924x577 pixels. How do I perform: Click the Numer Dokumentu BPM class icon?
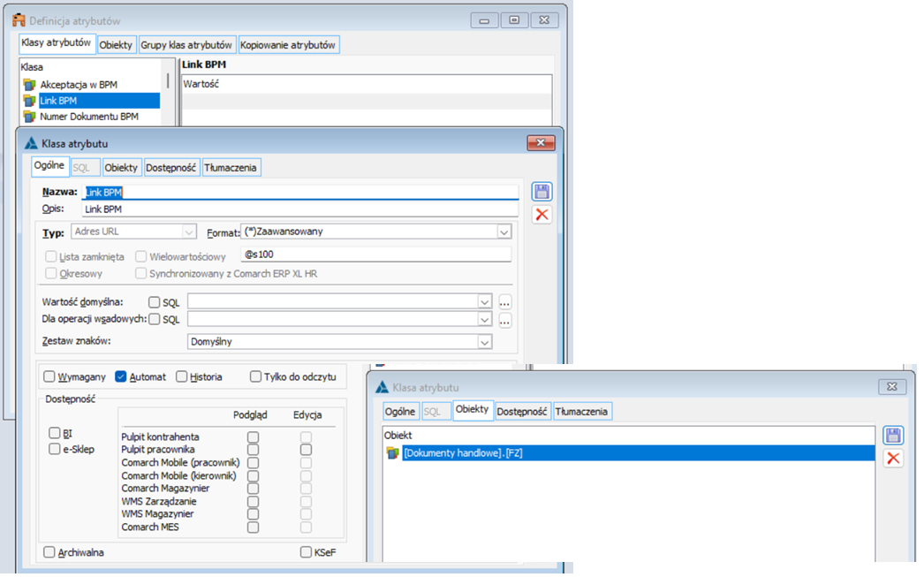(30, 117)
